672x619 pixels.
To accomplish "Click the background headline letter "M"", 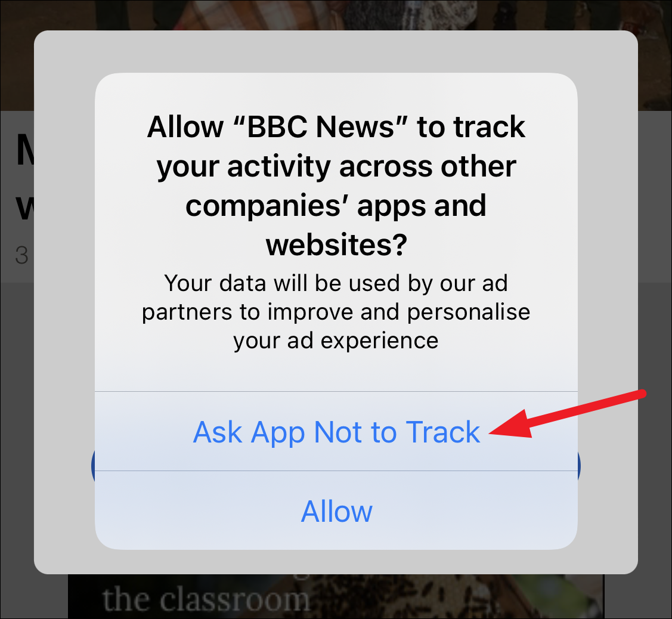I will pyautogui.click(x=24, y=150).
